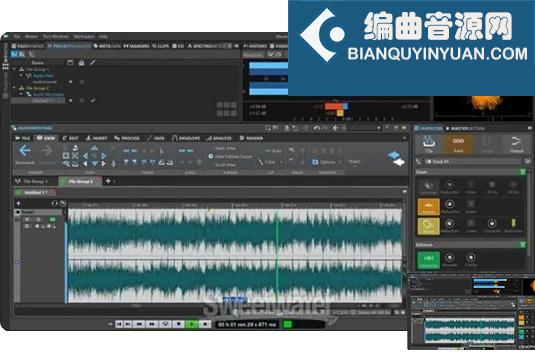Start playback with the green Play button
This screenshot has height=363, width=535.
(x=192, y=324)
